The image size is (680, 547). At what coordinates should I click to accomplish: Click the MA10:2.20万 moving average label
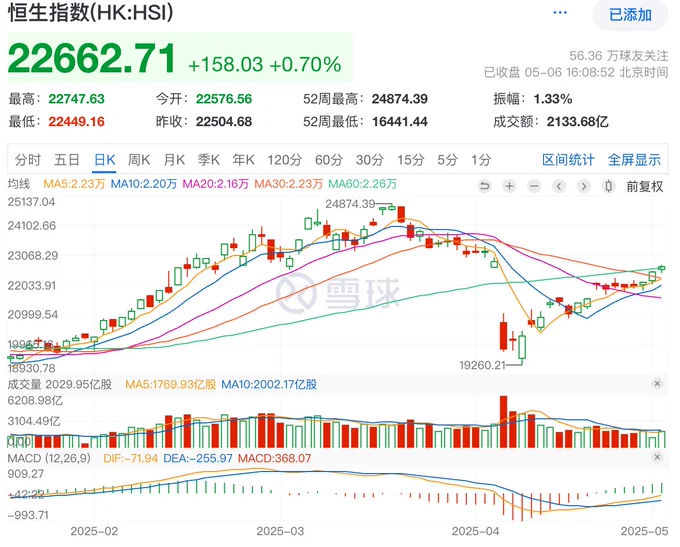pyautogui.click(x=144, y=184)
